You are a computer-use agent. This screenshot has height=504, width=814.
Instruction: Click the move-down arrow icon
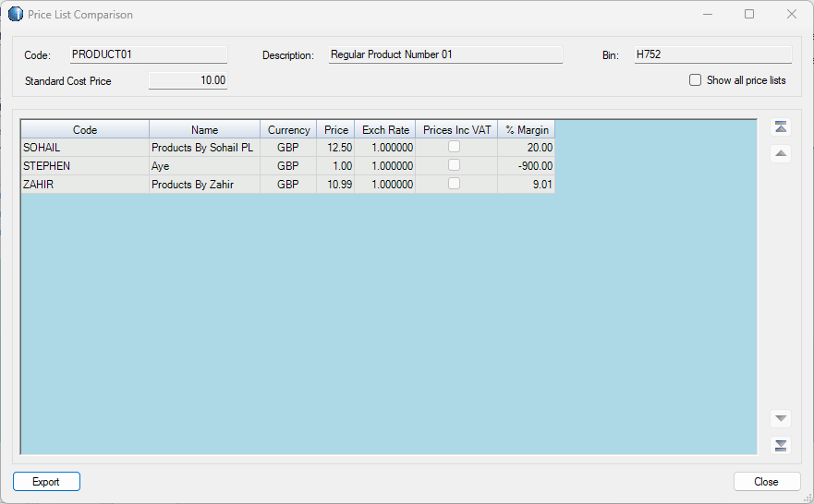pyautogui.click(x=781, y=418)
